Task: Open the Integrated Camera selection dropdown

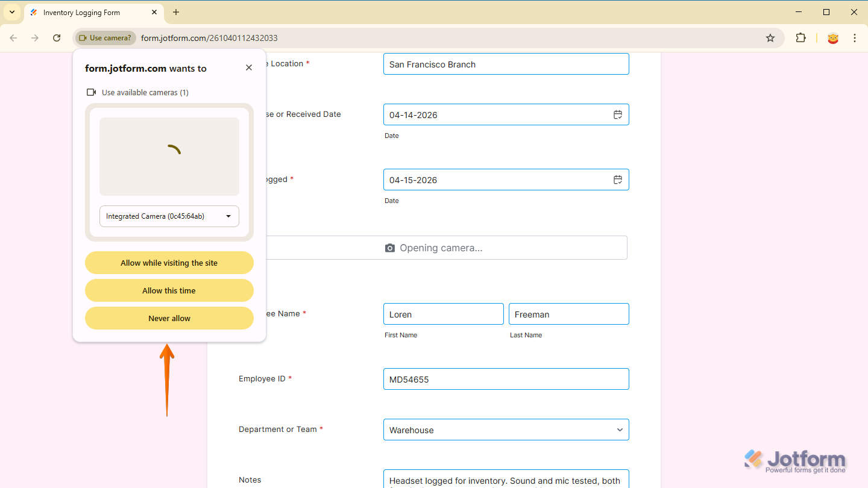Action: pos(169,216)
